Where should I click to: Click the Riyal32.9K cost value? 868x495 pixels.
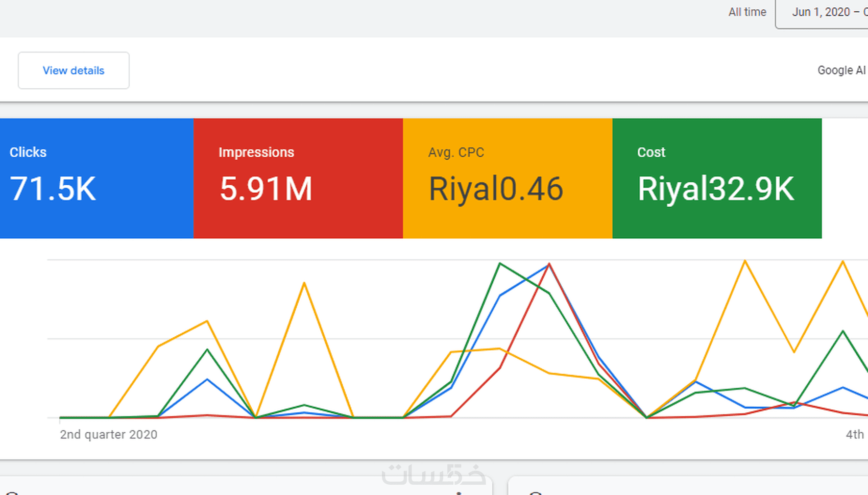(x=716, y=189)
